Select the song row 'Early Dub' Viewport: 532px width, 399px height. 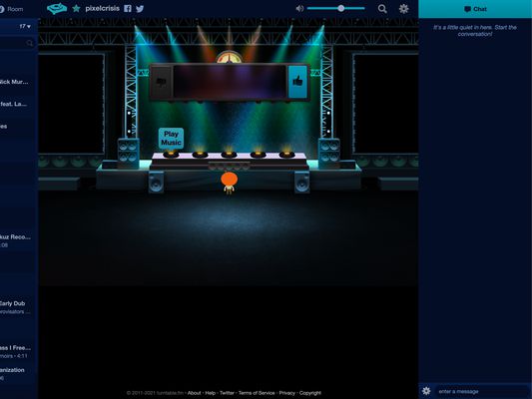point(19,307)
